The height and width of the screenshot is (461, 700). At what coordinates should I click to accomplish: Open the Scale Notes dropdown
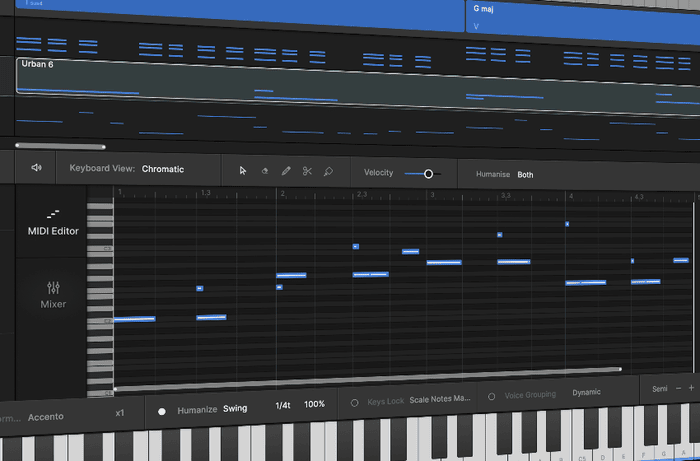coord(439,399)
